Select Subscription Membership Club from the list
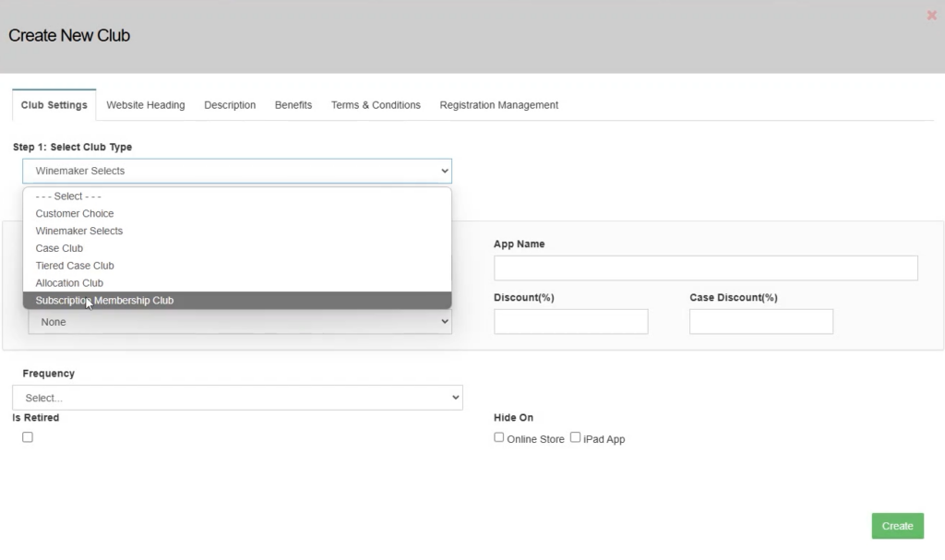This screenshot has height=560, width=945. (103, 300)
